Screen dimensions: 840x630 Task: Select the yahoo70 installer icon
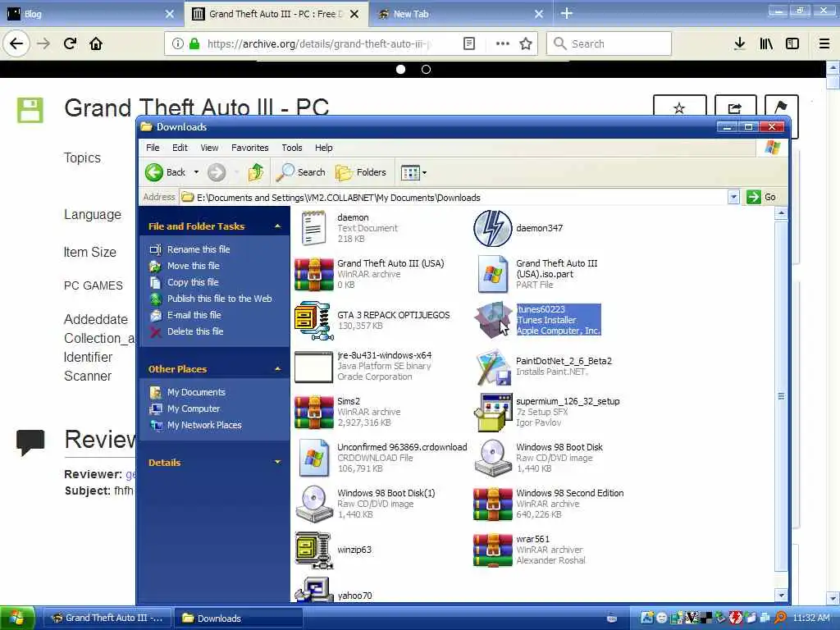tap(314, 591)
